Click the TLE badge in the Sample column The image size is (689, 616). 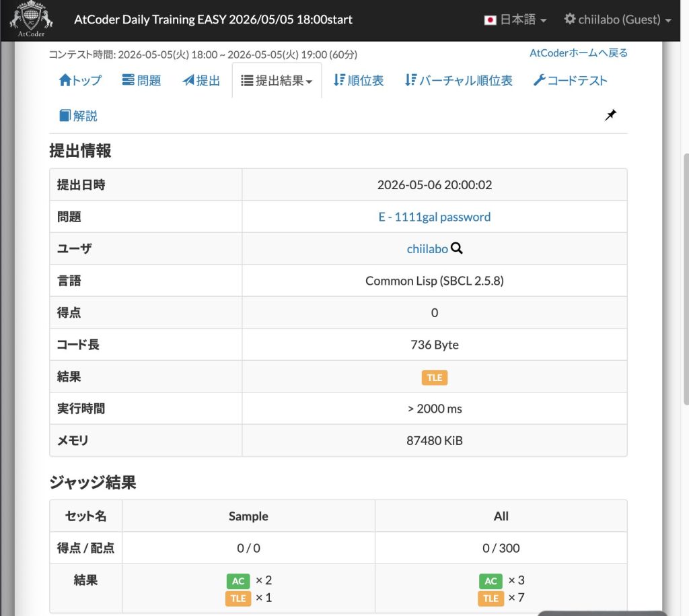click(238, 598)
